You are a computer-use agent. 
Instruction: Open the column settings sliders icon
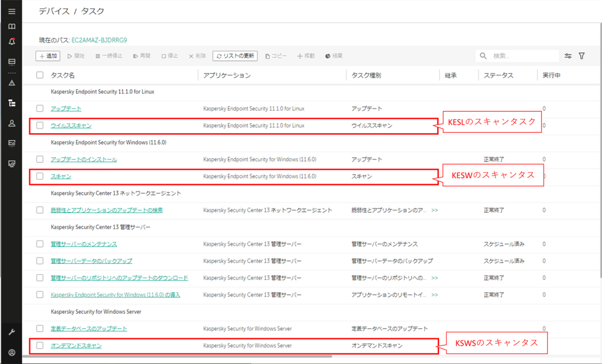coord(568,56)
